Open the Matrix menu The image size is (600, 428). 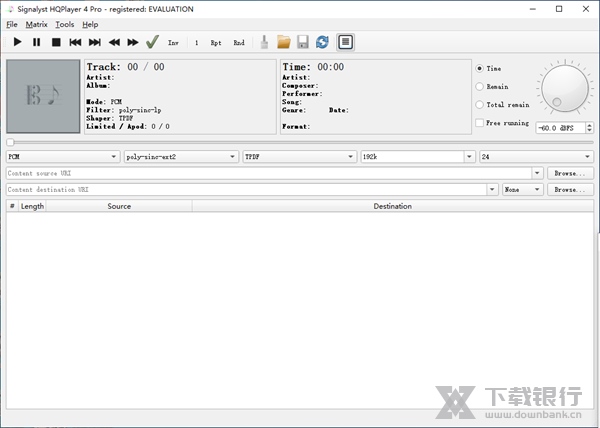(36, 24)
